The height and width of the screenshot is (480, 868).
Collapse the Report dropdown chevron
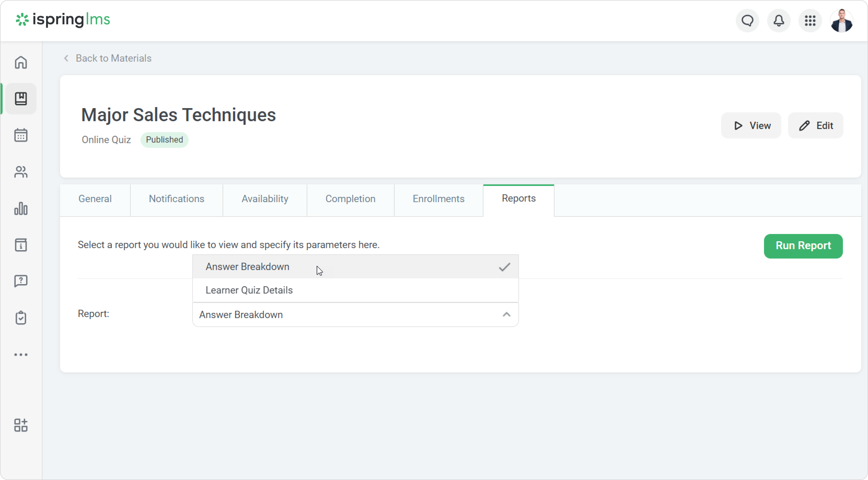pos(506,315)
